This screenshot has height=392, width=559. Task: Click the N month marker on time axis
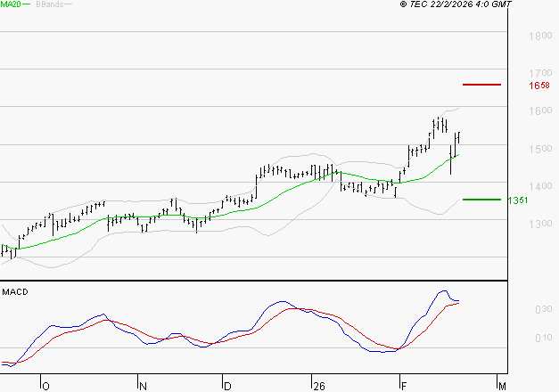pos(143,387)
